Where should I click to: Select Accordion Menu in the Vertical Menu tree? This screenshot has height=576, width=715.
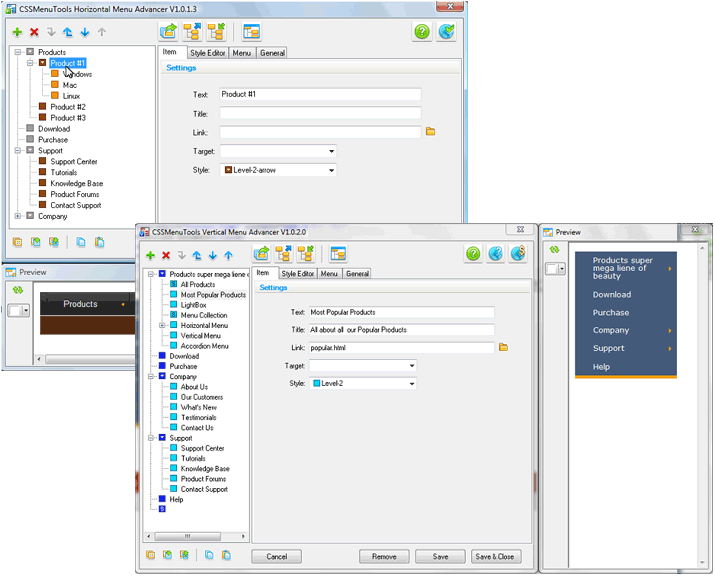(x=205, y=346)
